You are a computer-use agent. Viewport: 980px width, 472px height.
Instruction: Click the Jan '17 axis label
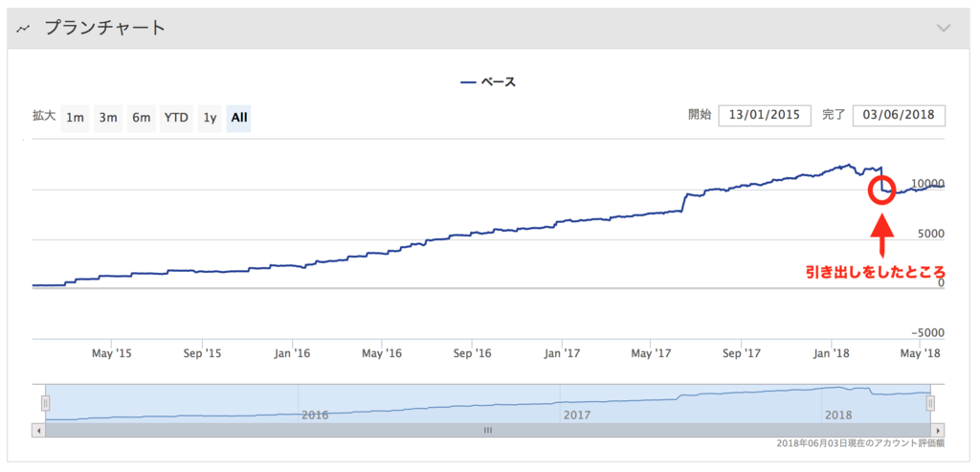point(562,353)
